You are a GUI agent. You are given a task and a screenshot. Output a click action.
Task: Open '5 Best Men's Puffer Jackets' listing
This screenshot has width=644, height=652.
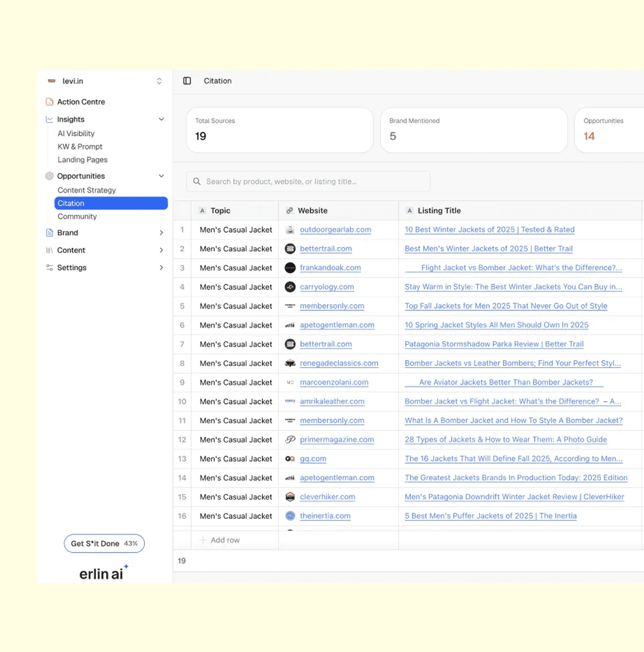click(491, 516)
